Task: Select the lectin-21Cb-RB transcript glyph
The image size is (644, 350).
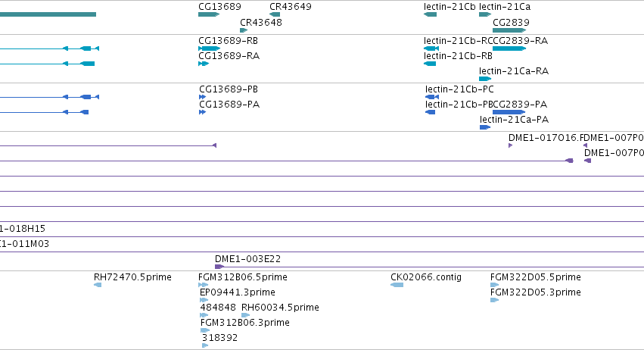Action: 430,64
